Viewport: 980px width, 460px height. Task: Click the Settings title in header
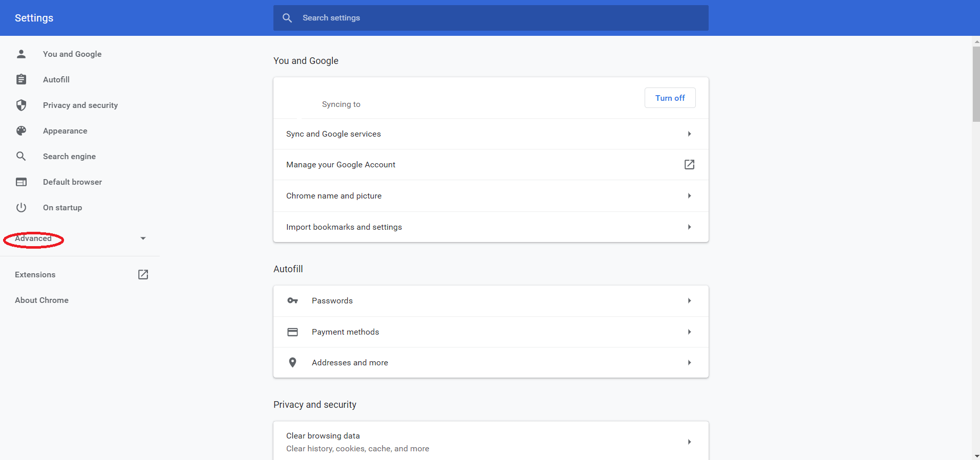click(34, 18)
